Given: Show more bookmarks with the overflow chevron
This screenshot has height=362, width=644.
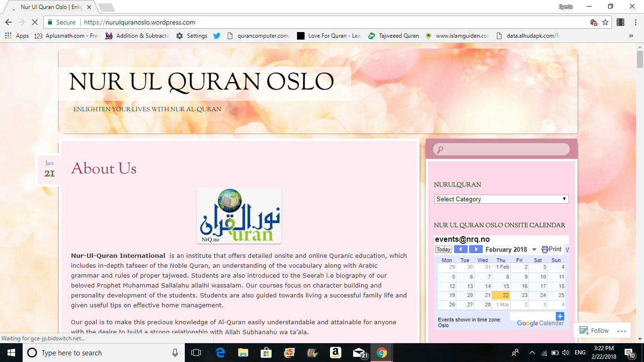Looking at the screenshot, I should click(631, 36).
